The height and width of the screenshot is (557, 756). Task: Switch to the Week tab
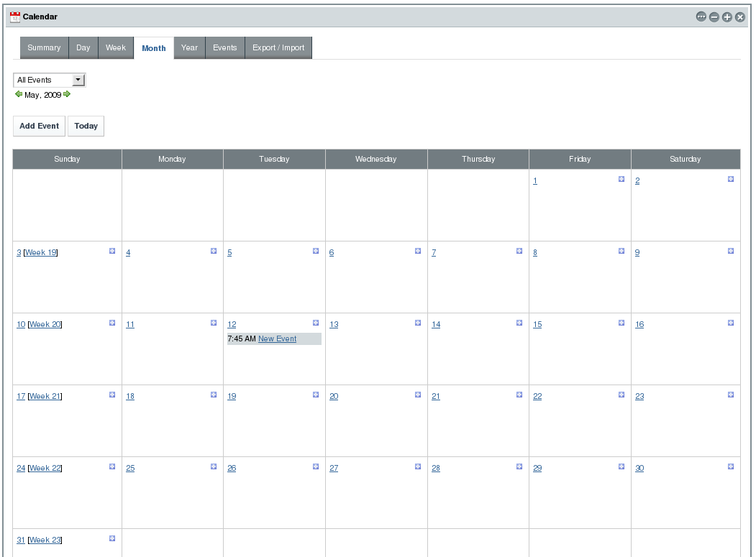coord(116,47)
